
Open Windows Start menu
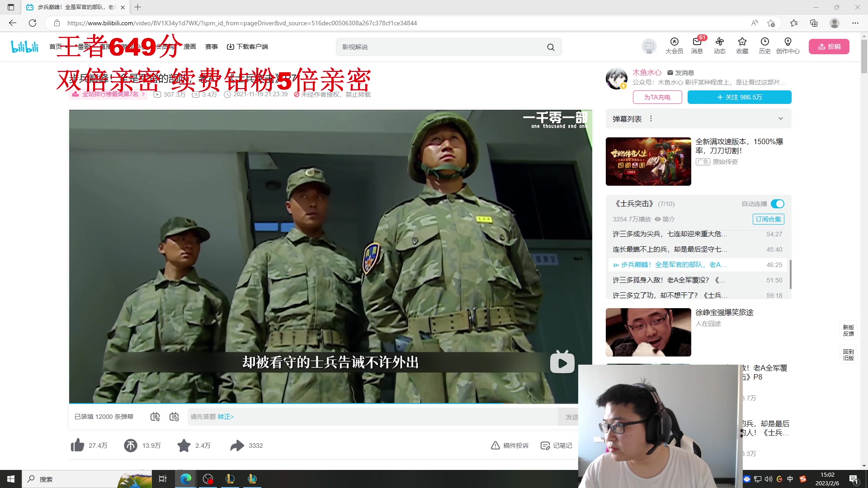point(11,479)
